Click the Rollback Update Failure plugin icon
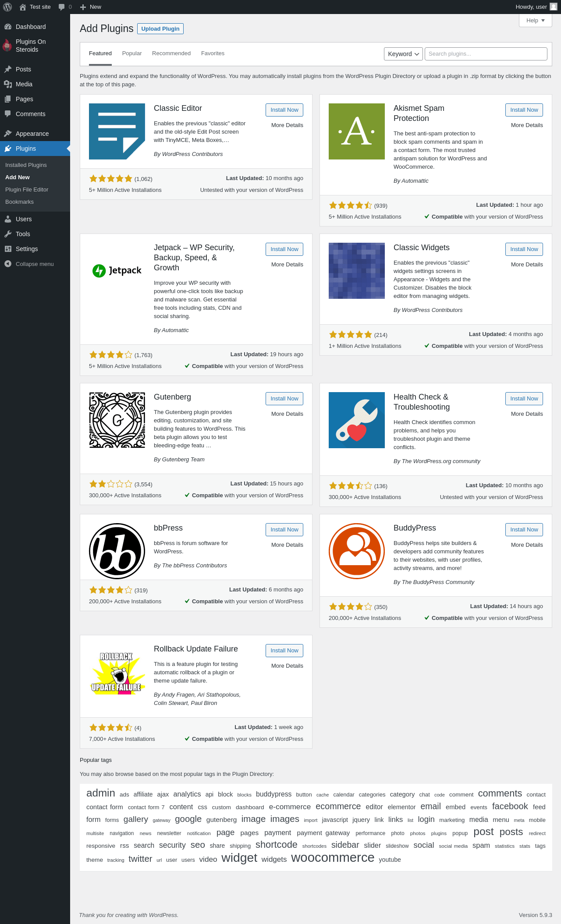 pyautogui.click(x=117, y=672)
